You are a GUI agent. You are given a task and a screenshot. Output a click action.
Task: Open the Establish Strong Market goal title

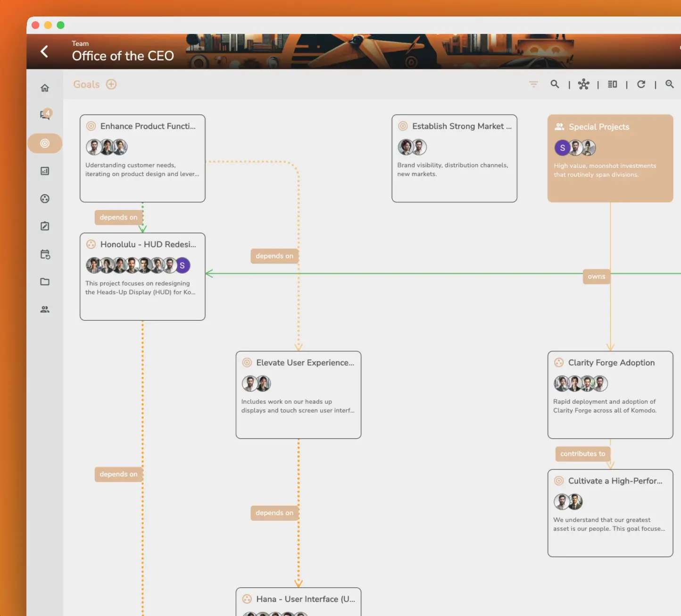[x=462, y=126]
